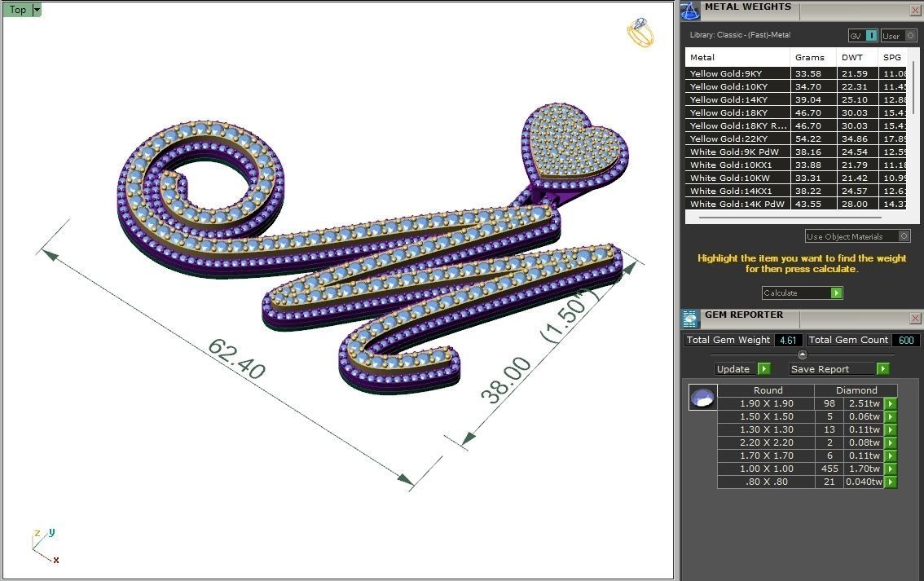This screenshot has height=581, width=924.
Task: Click the Gem Reporter panel icon
Action: (x=690, y=318)
